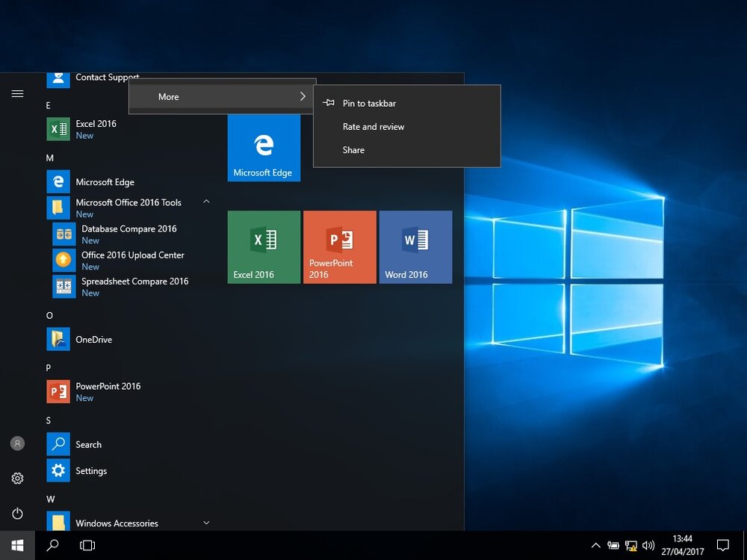Click the pin icon beside Pin to taskbar

[x=328, y=103]
